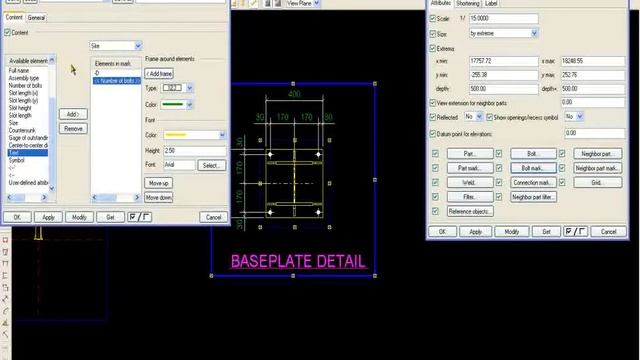Click Get in the mark content dialog
Viewport: 640px width, 360px height.
click(x=110, y=217)
